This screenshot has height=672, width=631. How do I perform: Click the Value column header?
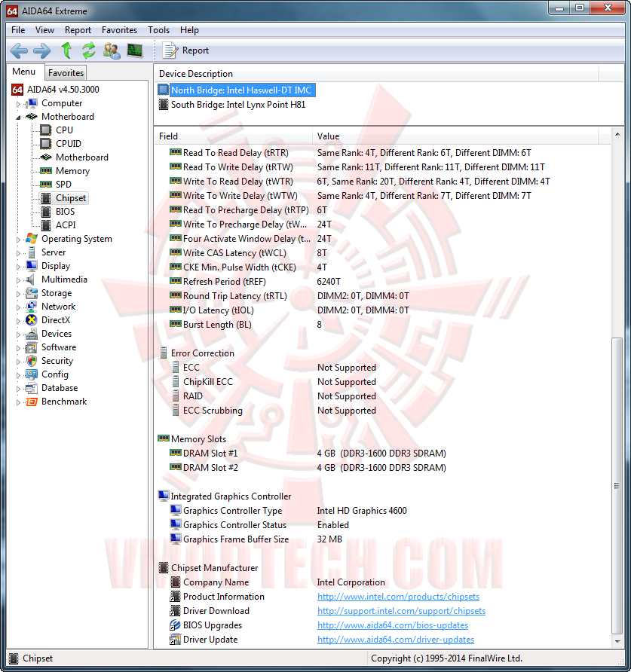tap(456, 136)
